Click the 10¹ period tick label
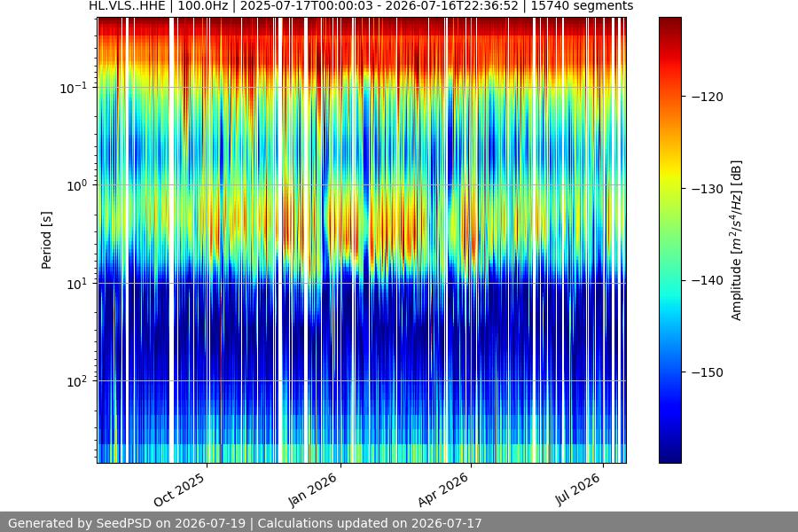This screenshot has height=532, width=798. click(77, 284)
